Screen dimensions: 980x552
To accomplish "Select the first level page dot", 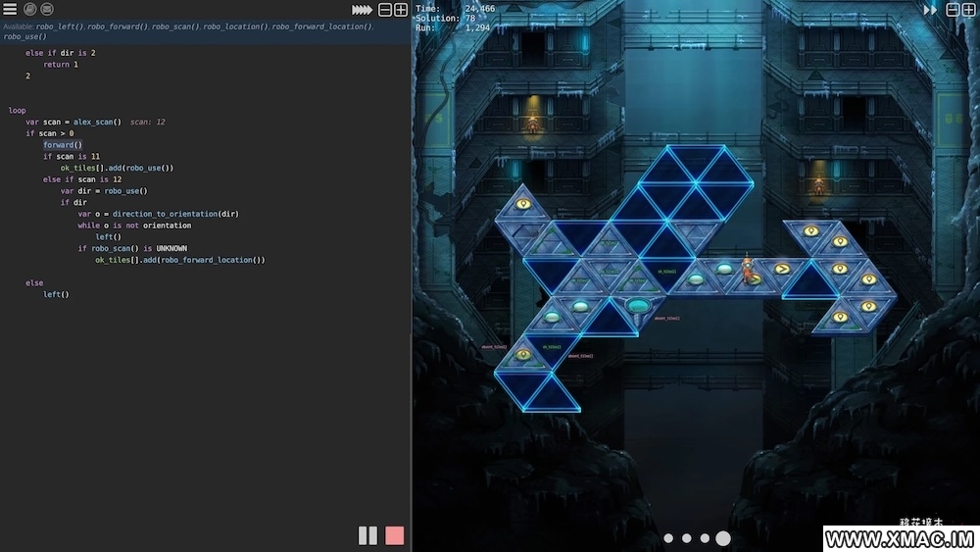I will pos(668,538).
